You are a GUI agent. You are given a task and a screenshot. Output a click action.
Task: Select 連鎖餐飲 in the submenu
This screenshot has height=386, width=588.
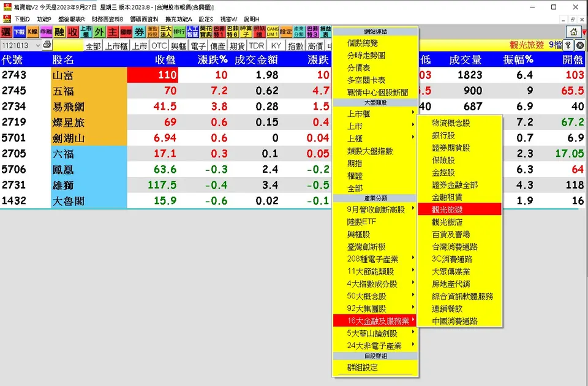460,308
